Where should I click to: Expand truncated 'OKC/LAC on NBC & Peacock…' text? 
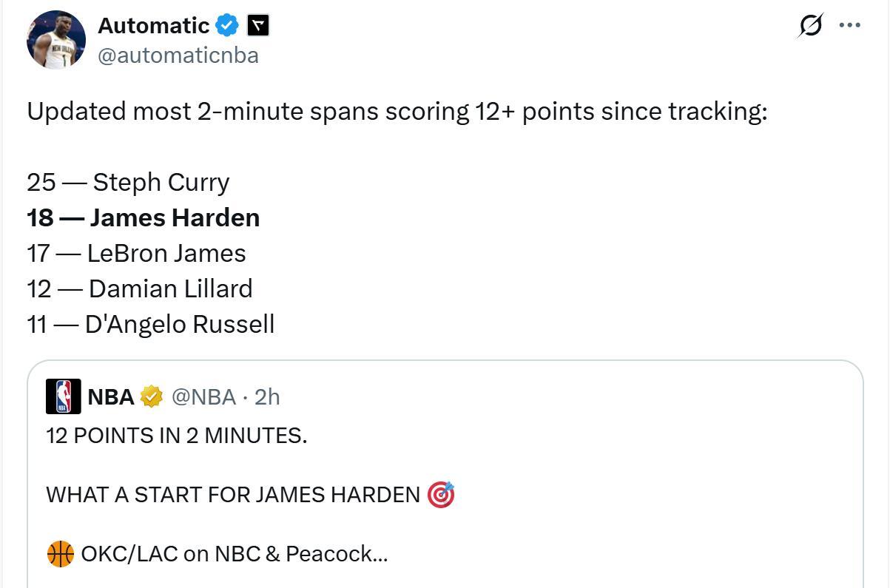pyautogui.click(x=234, y=553)
